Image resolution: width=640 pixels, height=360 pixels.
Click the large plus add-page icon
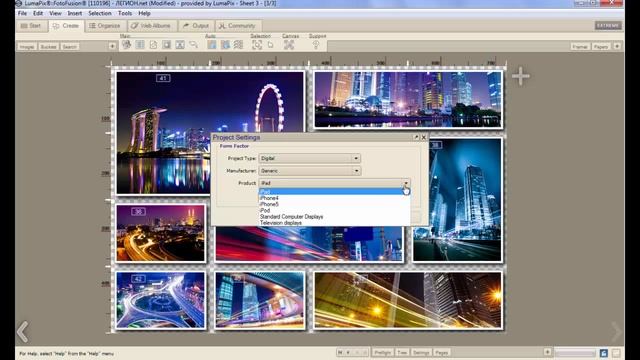tap(521, 76)
